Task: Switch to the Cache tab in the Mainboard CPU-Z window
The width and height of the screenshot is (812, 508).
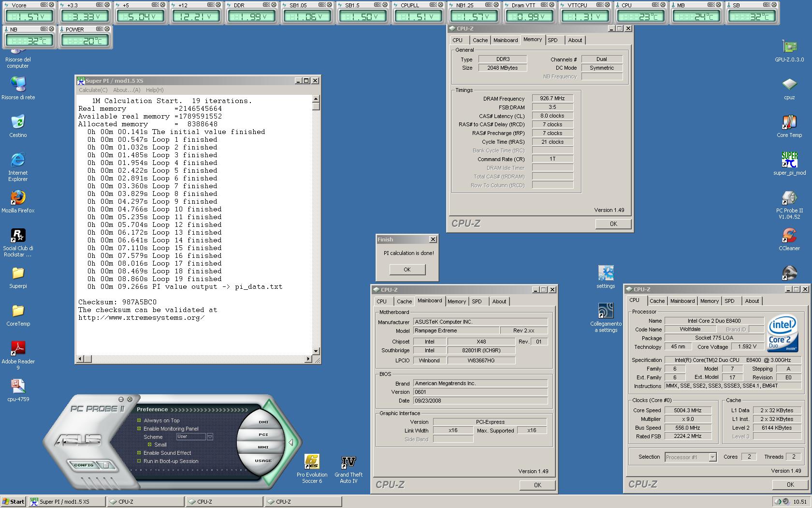Action: click(x=405, y=301)
